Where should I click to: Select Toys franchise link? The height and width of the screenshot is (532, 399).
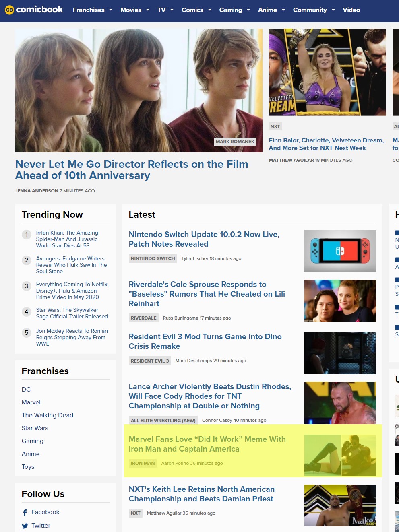point(28,467)
